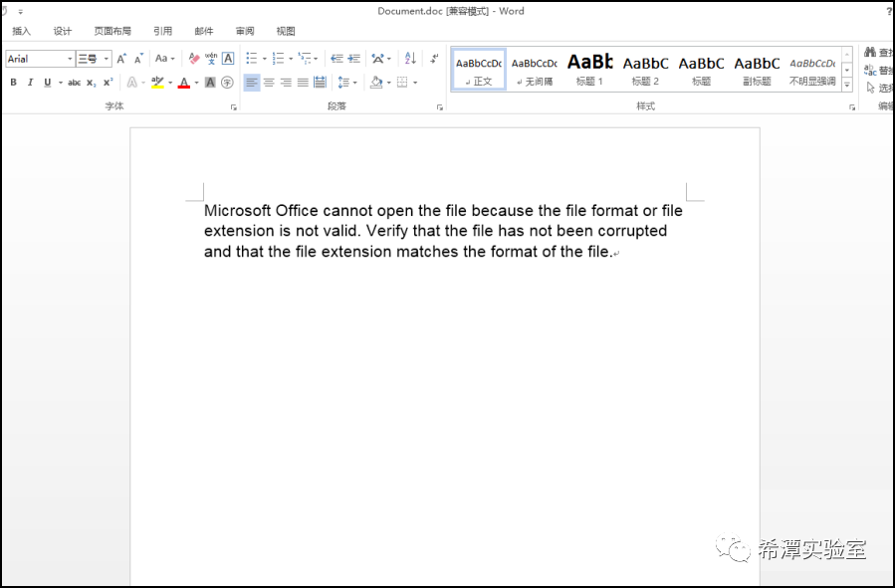Justify paragraph text
Viewport: 895px width, 588px height.
coord(303,83)
